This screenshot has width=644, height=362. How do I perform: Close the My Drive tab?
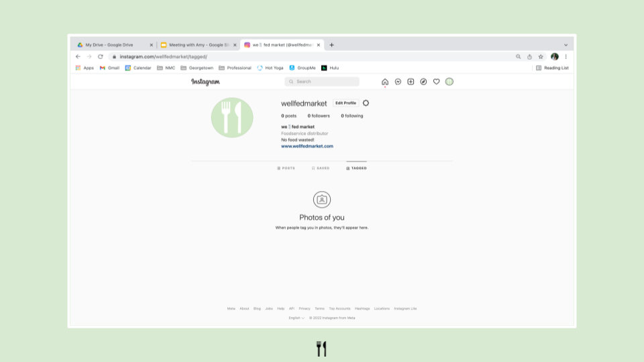(151, 45)
